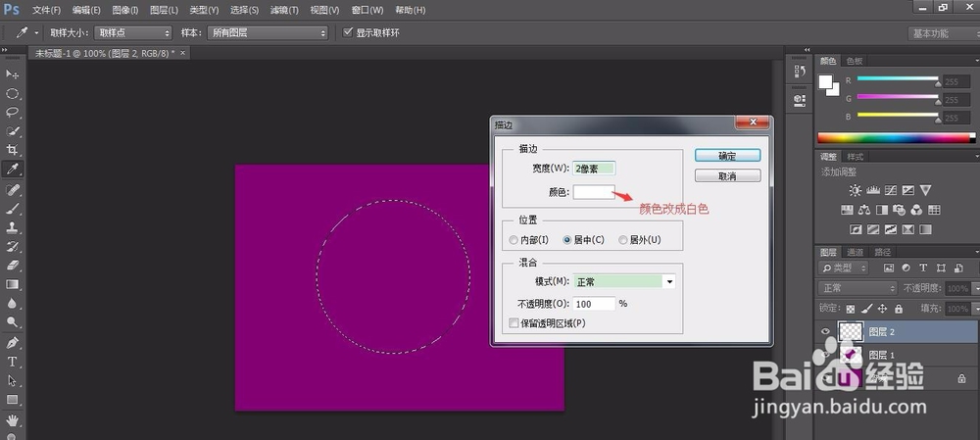Open layer blend mode 正常 dropdown

point(858,288)
